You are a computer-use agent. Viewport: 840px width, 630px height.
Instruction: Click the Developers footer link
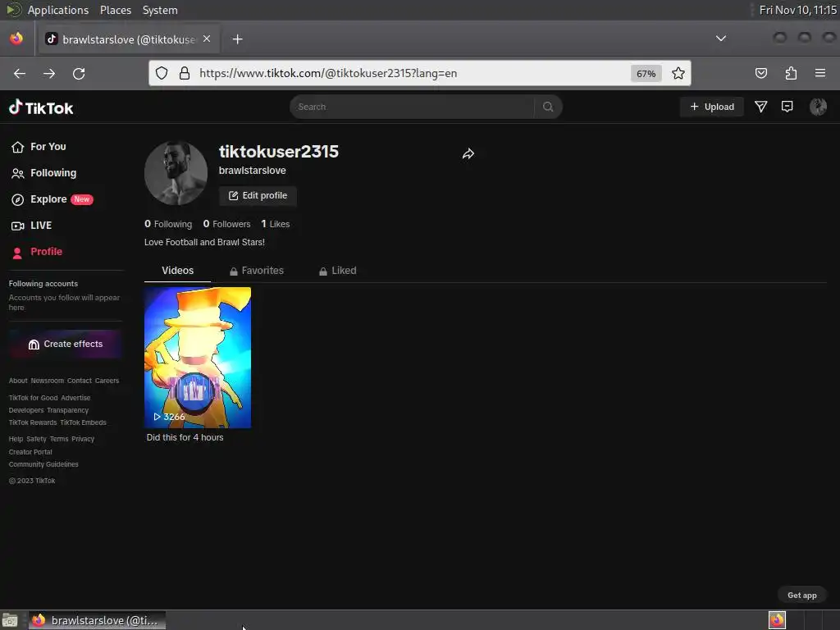[26, 410]
